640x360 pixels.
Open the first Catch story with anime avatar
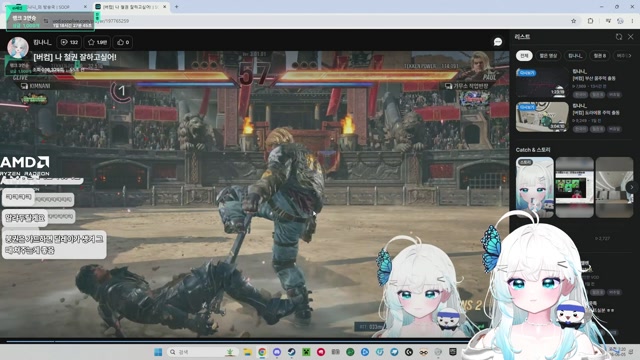coord(535,187)
